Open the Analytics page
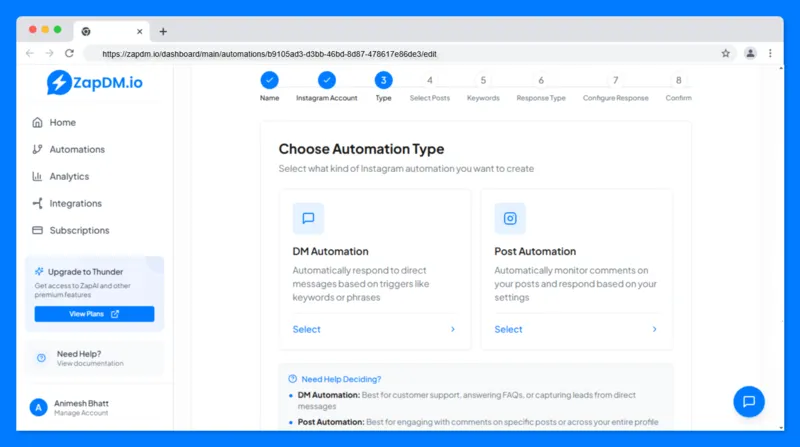The width and height of the screenshot is (800, 447). click(69, 177)
